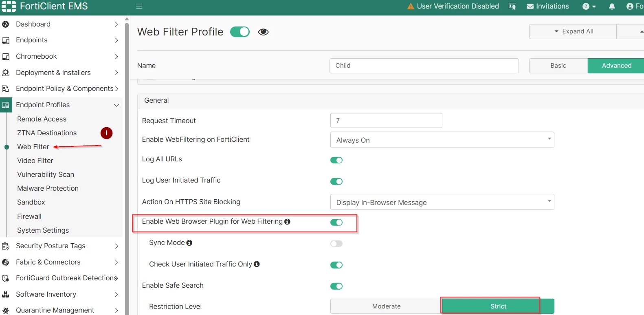Open System Settings profiles
This screenshot has height=315, width=644.
pyautogui.click(x=43, y=230)
